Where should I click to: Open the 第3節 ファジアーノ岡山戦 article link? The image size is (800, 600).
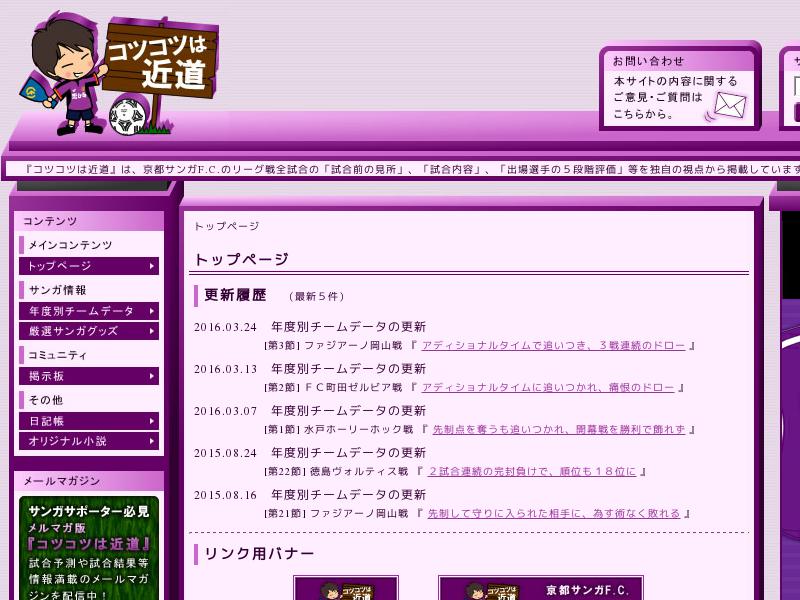point(554,345)
